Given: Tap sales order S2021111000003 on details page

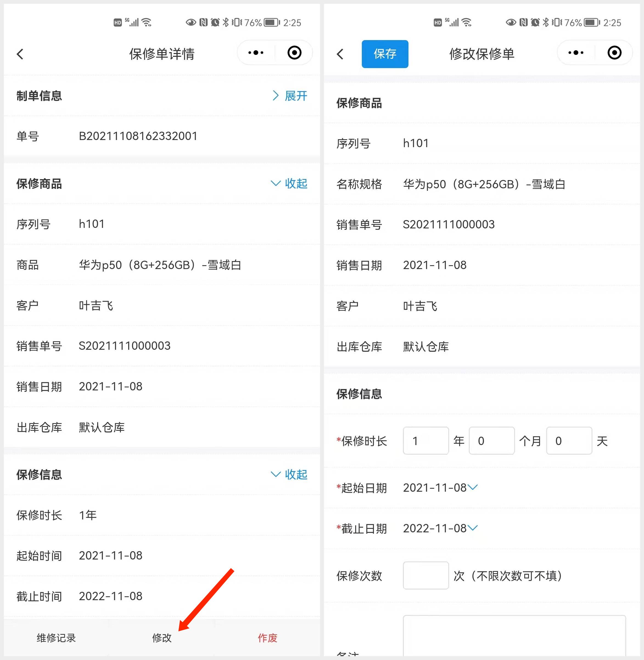Looking at the screenshot, I should (x=124, y=346).
